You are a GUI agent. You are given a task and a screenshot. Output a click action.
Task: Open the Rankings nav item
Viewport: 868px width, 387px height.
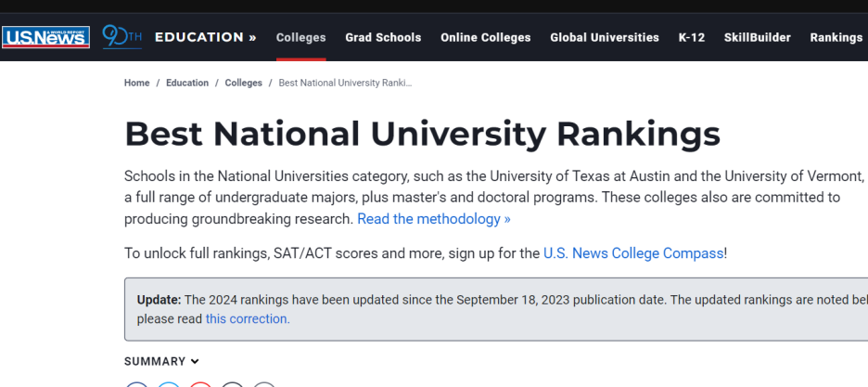click(836, 38)
